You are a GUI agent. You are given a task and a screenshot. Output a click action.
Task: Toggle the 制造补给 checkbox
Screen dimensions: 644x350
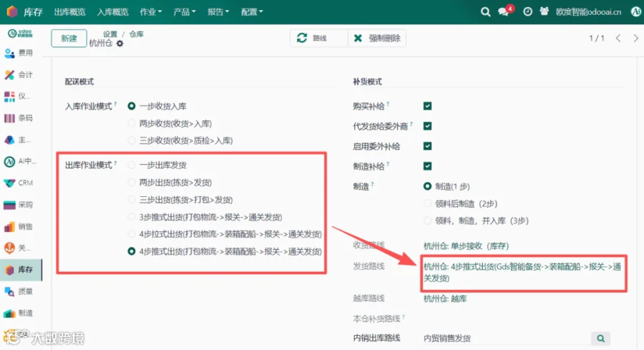[x=428, y=166]
